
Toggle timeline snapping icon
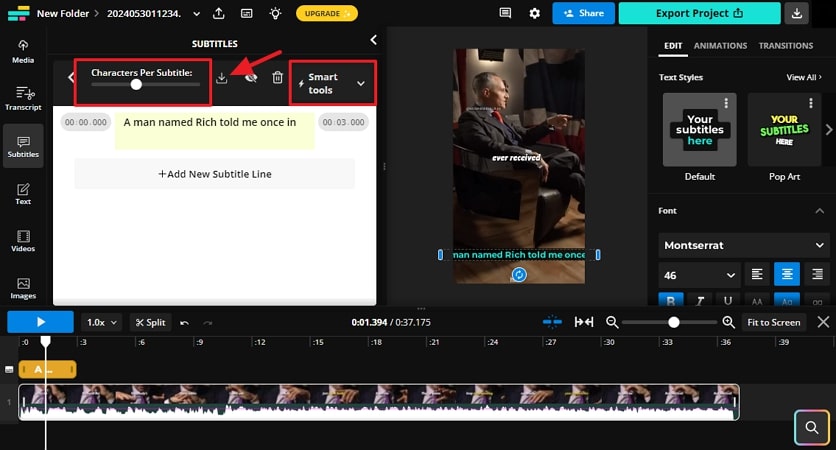(x=552, y=322)
